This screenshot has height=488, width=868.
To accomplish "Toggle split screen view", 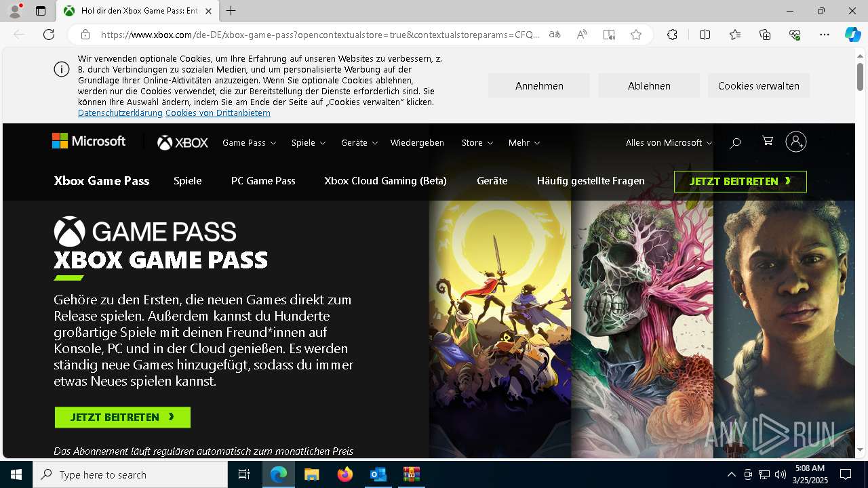I will coord(705,35).
